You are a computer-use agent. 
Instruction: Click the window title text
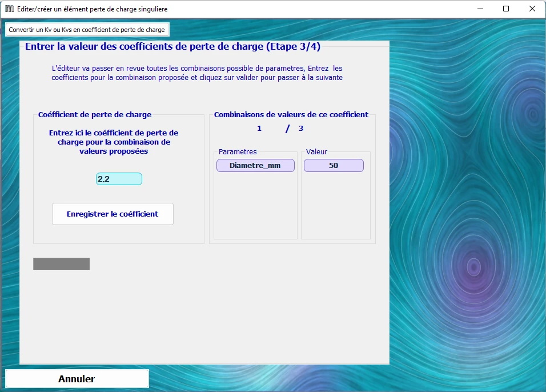coord(93,9)
